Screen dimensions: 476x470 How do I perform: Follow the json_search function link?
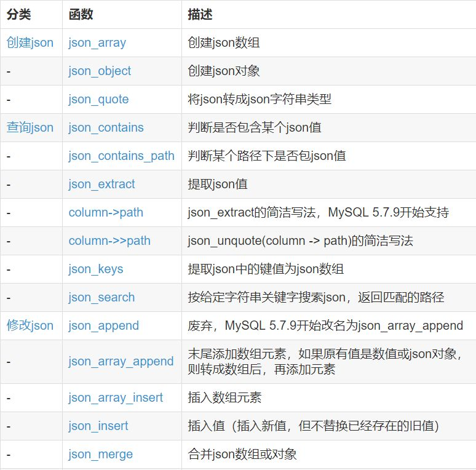101,297
